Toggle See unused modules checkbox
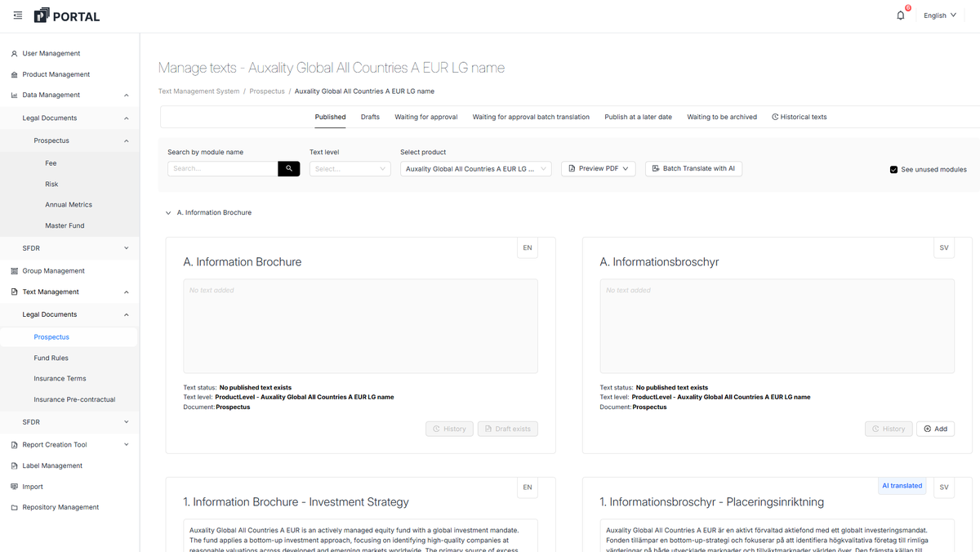This screenshot has height=552, width=980. coord(894,170)
